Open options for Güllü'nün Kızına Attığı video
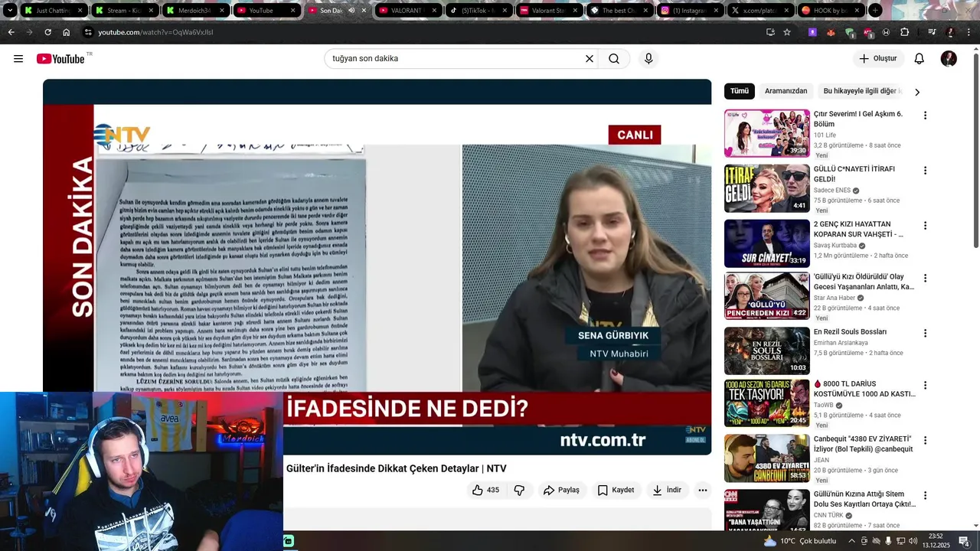This screenshot has width=980, height=551. point(925,496)
